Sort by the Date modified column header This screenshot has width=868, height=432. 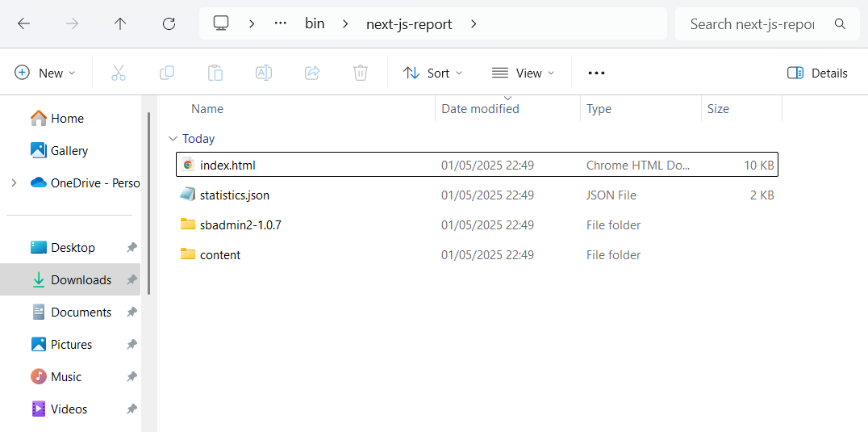point(480,109)
